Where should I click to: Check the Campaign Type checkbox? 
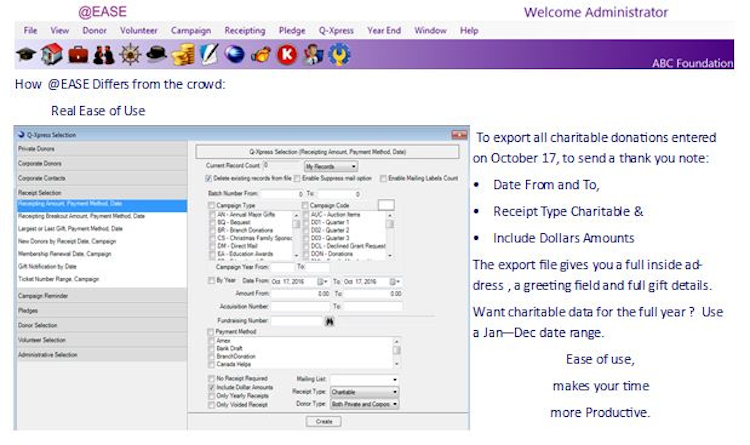click(x=212, y=205)
